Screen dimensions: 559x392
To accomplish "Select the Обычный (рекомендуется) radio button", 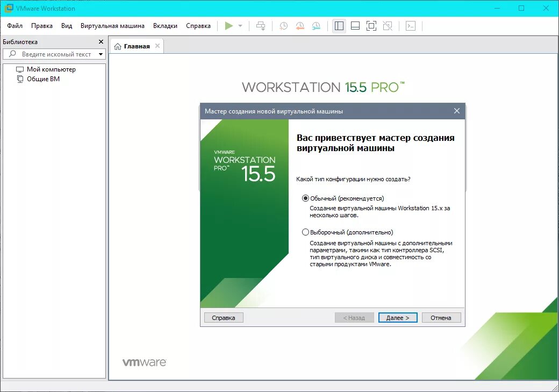I will tap(305, 198).
